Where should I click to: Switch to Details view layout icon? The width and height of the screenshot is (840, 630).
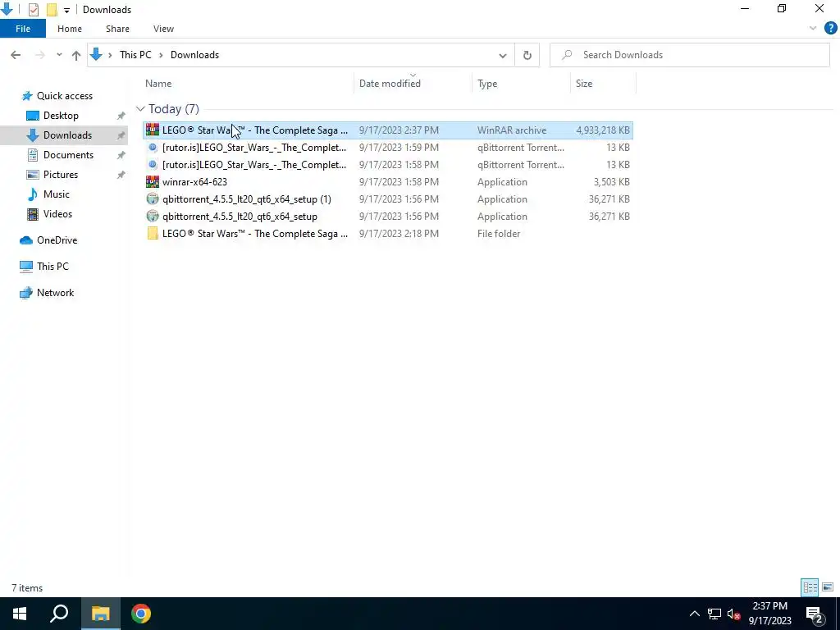pyautogui.click(x=810, y=587)
